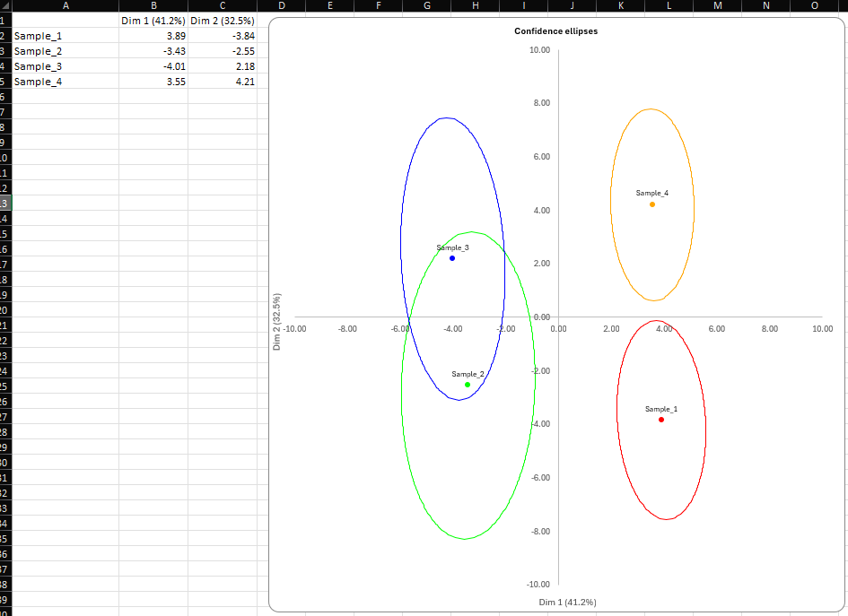
Task: Click the blue Sample_3 data point
Action: [452, 258]
